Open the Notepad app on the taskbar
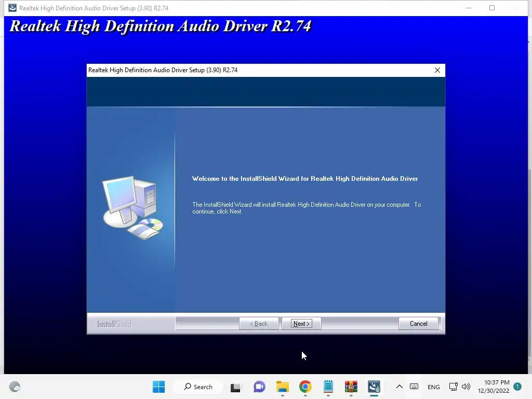 (328, 387)
